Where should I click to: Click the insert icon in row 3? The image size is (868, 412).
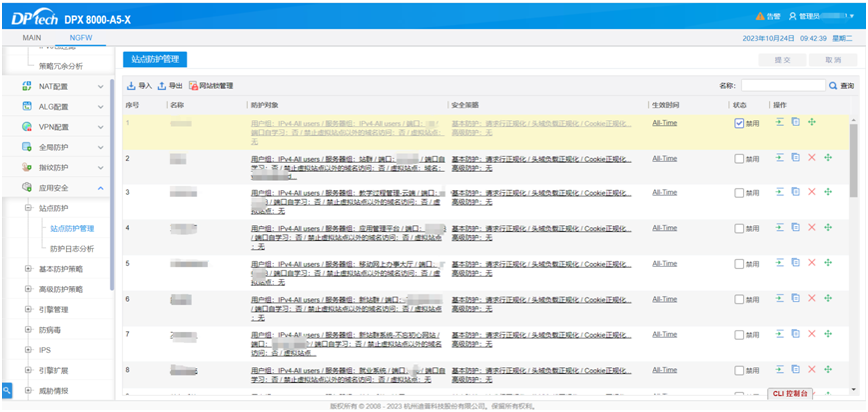(x=779, y=192)
